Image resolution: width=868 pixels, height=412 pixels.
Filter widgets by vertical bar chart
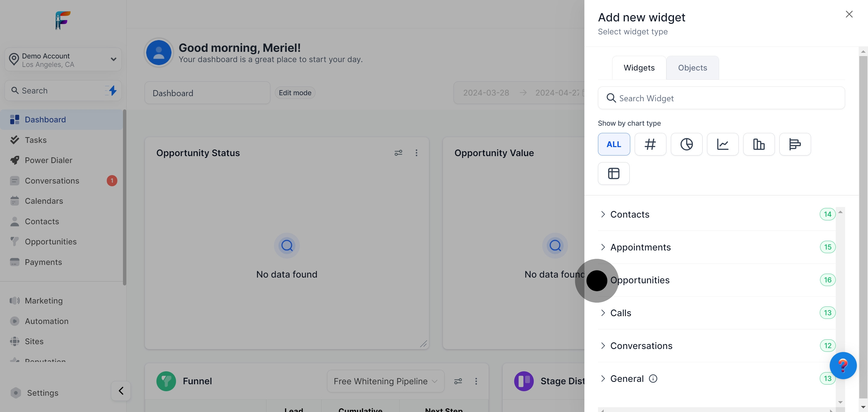tap(759, 144)
